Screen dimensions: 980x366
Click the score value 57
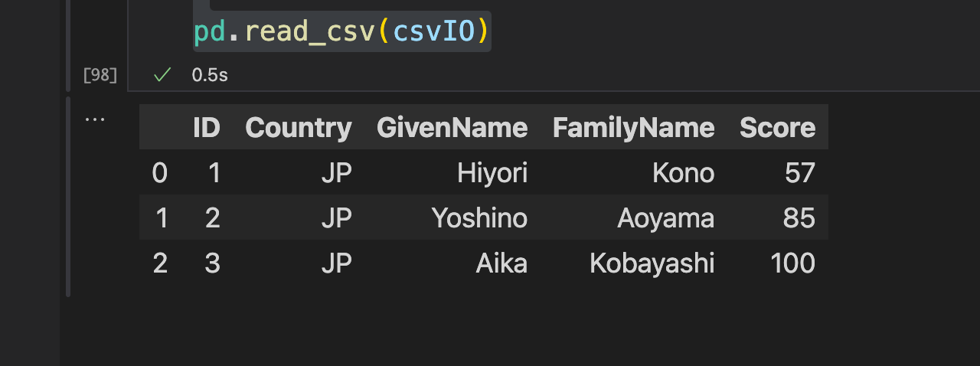(x=800, y=174)
